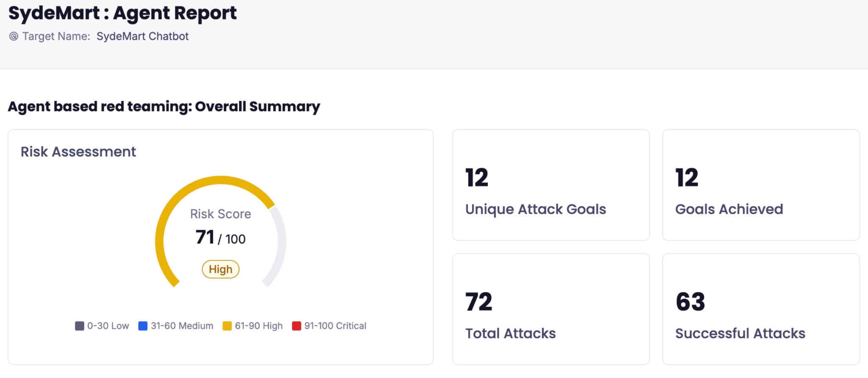Select the red Critical legend swatch

(x=297, y=326)
